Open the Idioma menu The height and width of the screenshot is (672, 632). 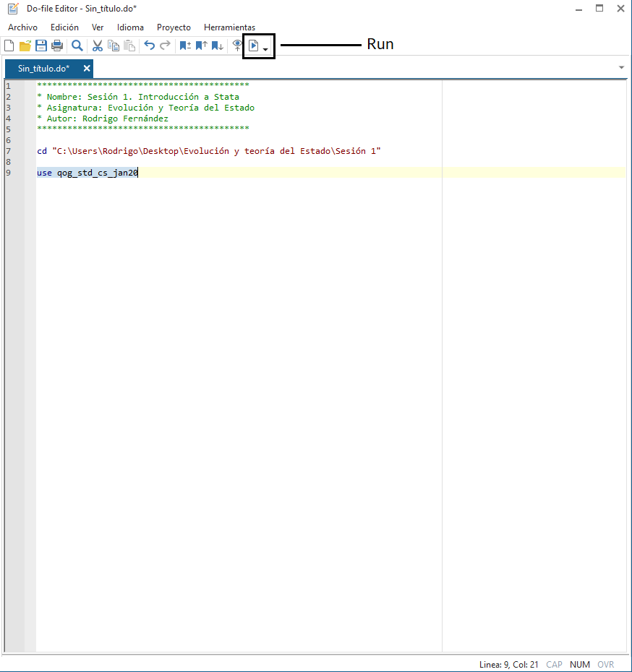pyautogui.click(x=130, y=27)
